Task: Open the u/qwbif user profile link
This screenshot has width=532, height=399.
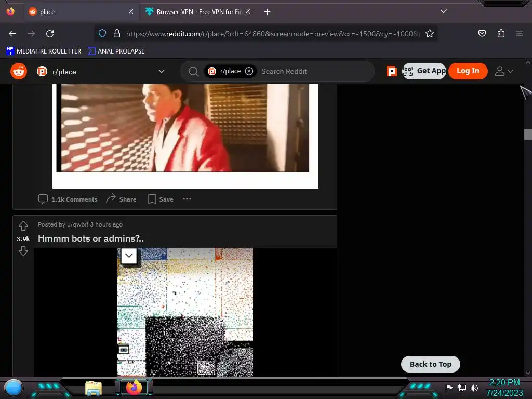Action: tap(78, 224)
